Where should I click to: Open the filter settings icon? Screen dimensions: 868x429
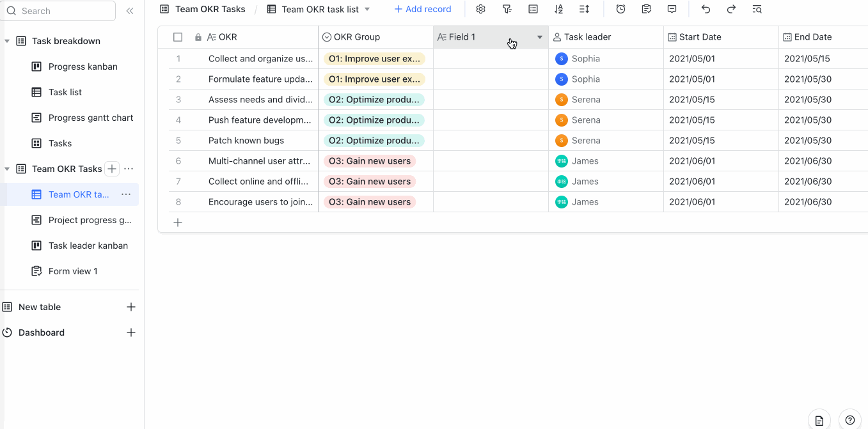point(507,9)
